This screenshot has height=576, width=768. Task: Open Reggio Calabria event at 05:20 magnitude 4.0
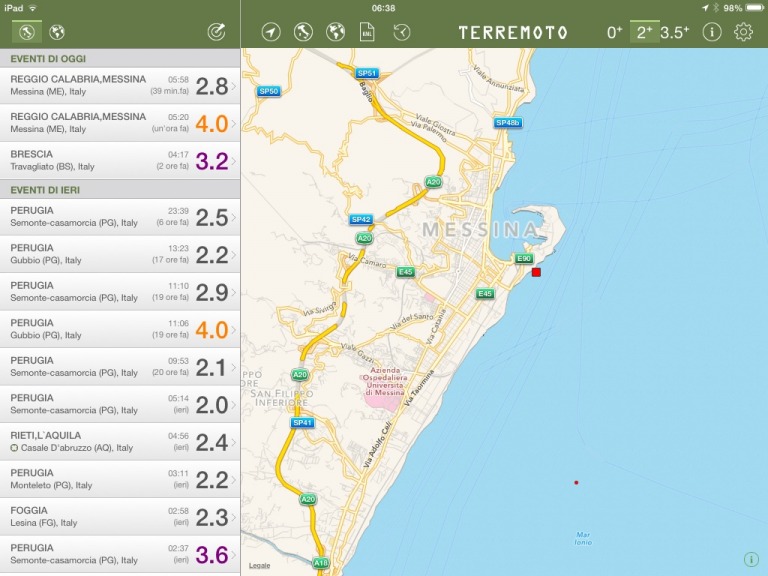[x=120, y=123]
